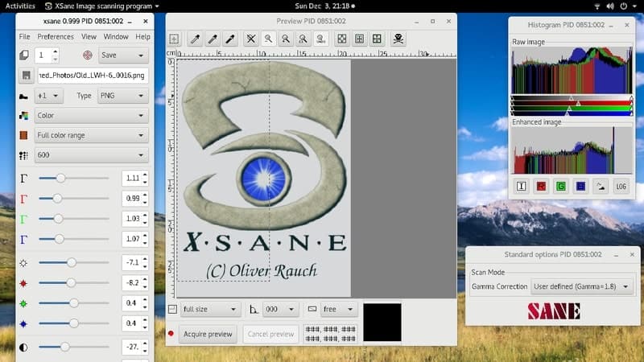This screenshot has width=644, height=362.
Task: Click the Cancel preview button
Action: tap(270, 334)
